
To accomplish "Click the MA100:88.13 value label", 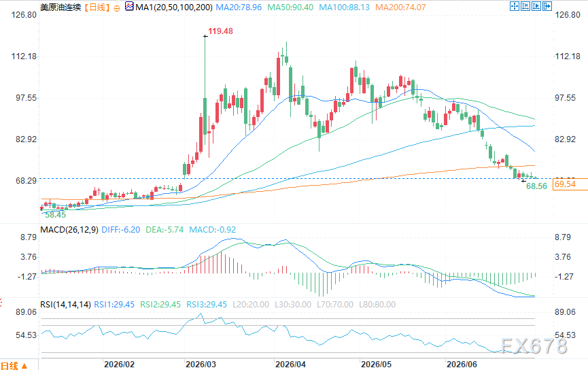I will point(344,7).
